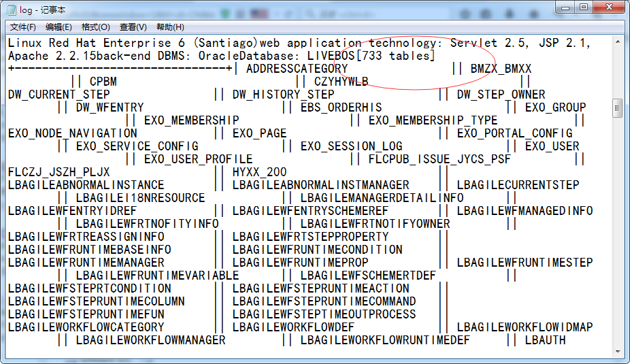The image size is (630, 364).
Task: Click the text EXO_PAGE
Action: (260, 133)
